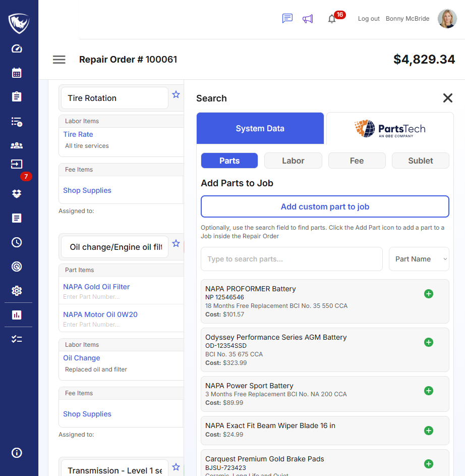Viewport: 465px width, 476px height.
Task: Select the Labor tab
Action: tap(293, 161)
